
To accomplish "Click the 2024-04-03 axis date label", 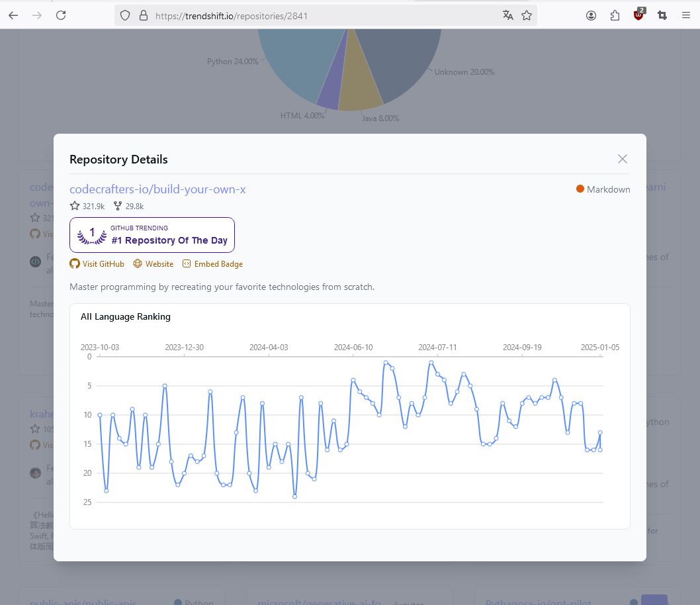I will coord(269,348).
